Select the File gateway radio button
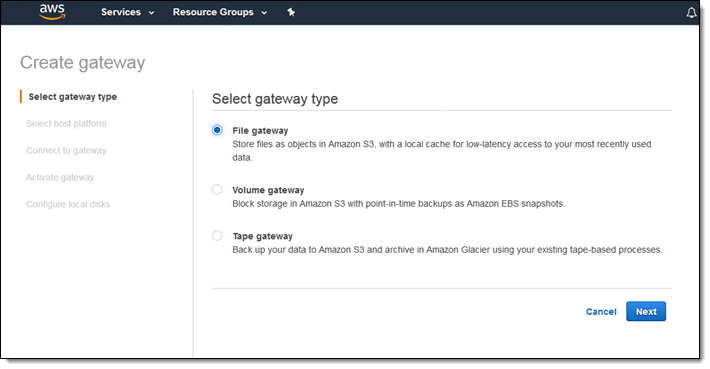 coord(217,130)
